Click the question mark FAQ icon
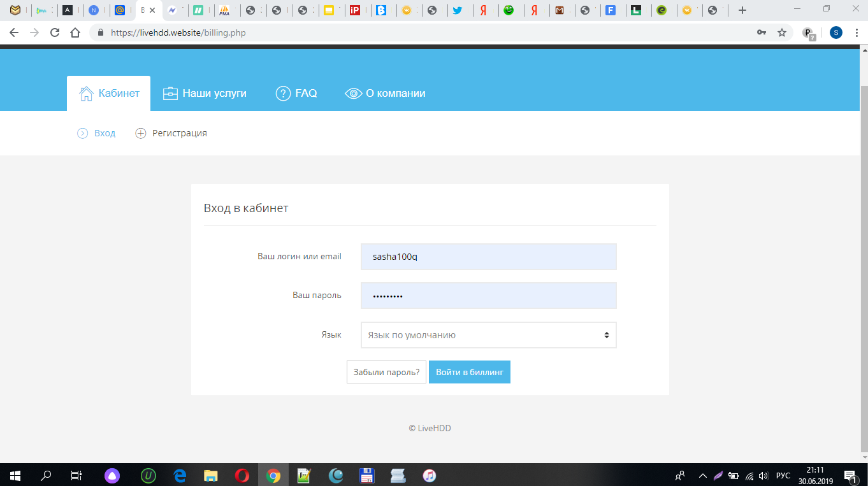 pyautogui.click(x=283, y=94)
